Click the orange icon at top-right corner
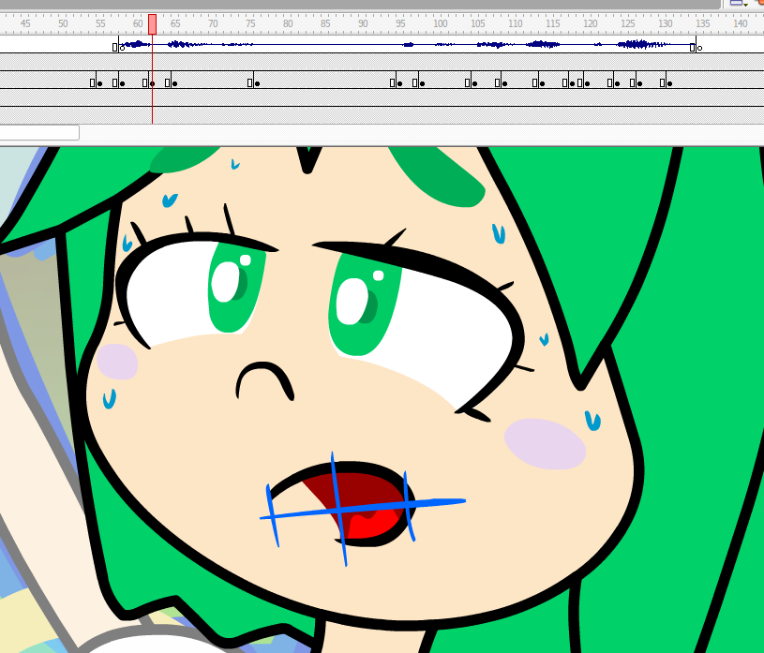Image resolution: width=764 pixels, height=653 pixels. point(759,3)
